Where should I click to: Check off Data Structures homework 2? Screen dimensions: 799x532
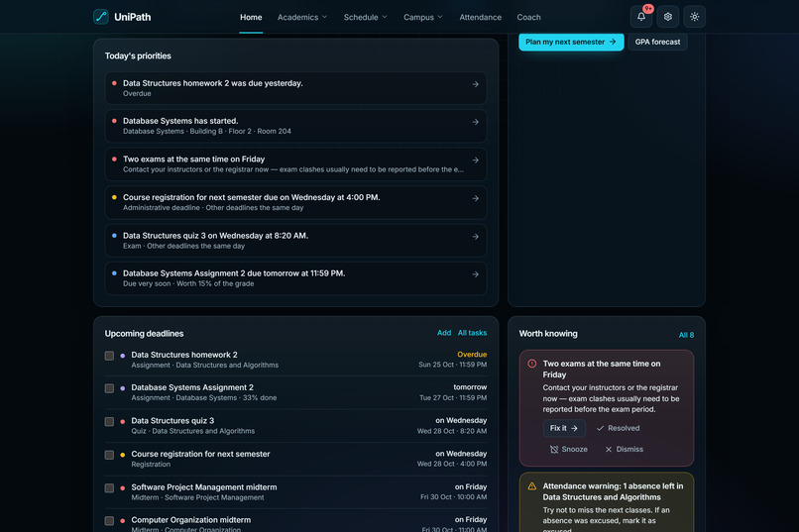click(109, 356)
